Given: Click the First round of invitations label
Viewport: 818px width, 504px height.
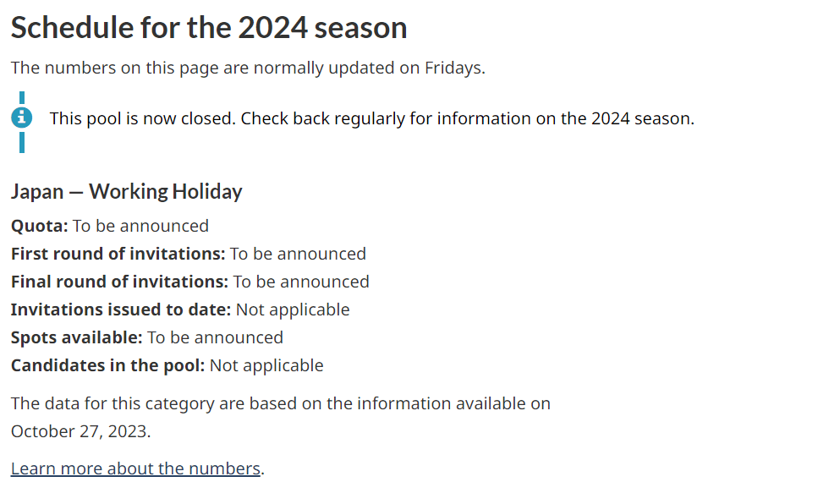Looking at the screenshot, I should tap(118, 254).
